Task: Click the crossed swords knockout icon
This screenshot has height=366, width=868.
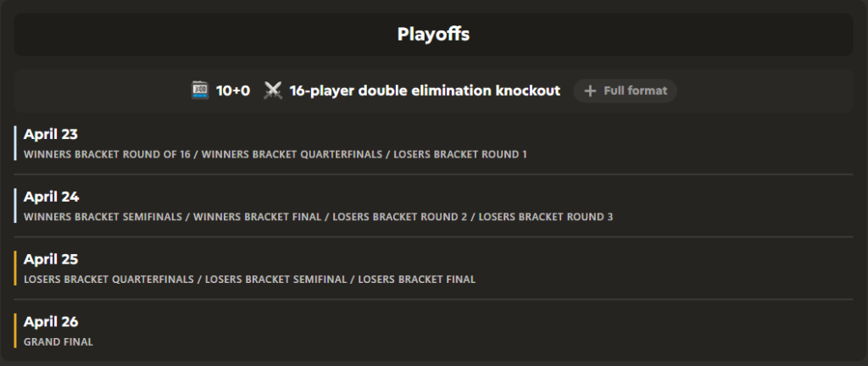Action: coord(273,90)
